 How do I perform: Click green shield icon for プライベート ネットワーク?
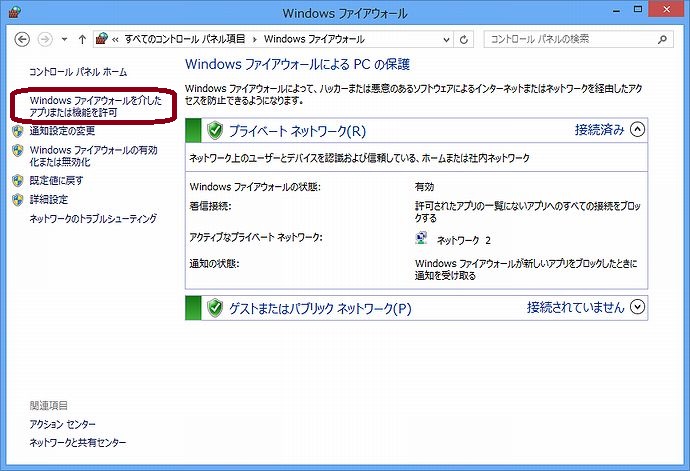click(215, 130)
